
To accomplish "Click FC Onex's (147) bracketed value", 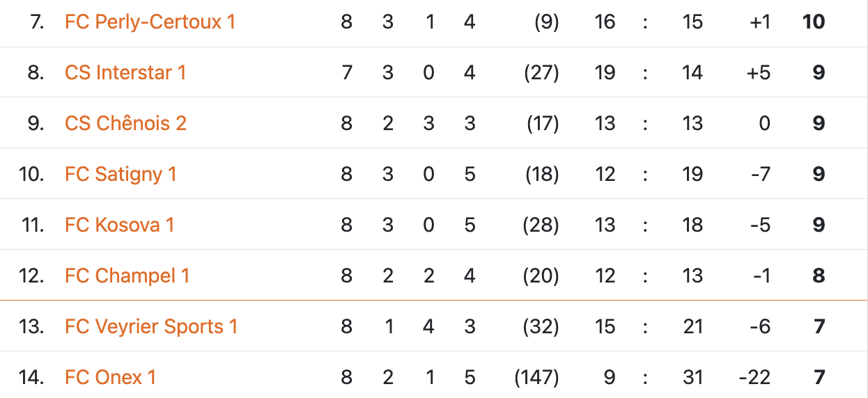I will tap(536, 377).
